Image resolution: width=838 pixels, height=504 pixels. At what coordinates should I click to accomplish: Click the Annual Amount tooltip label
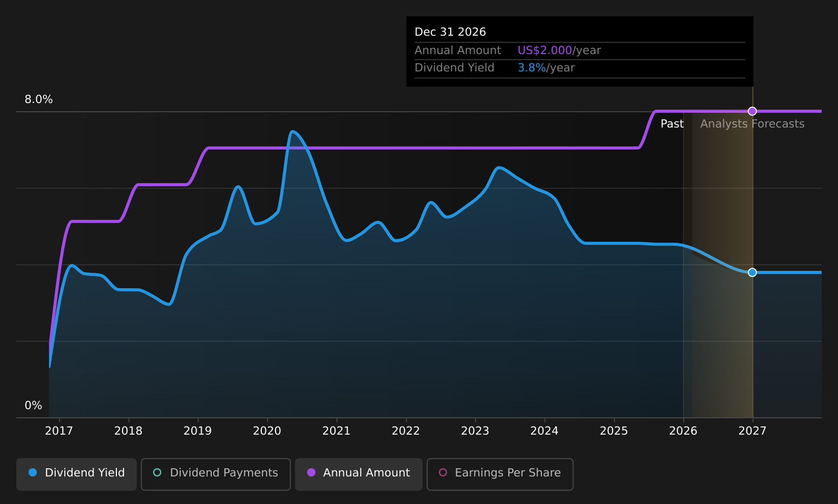tap(458, 51)
